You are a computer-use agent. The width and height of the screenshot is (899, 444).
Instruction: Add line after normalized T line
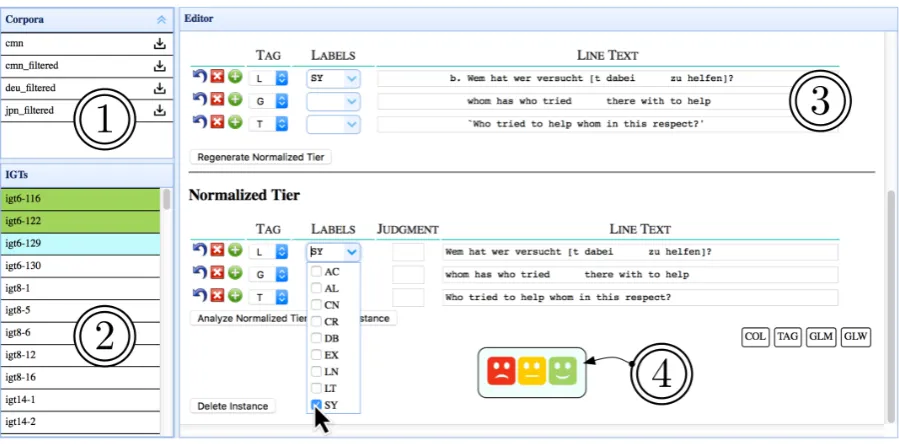click(x=235, y=295)
